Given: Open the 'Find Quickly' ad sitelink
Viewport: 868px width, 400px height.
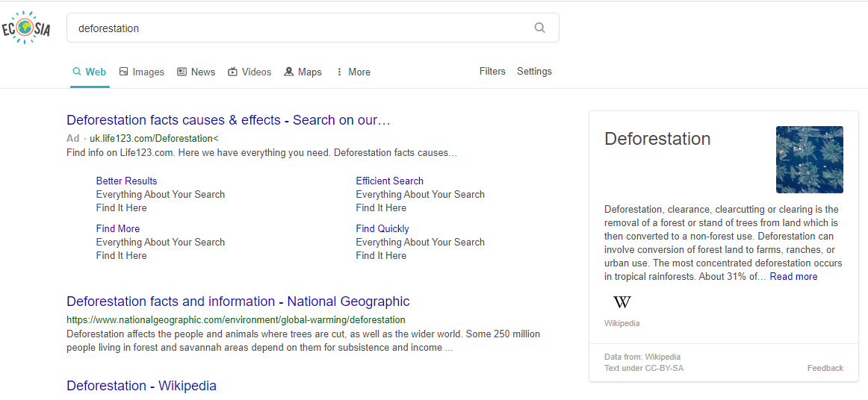Looking at the screenshot, I should click(x=382, y=228).
